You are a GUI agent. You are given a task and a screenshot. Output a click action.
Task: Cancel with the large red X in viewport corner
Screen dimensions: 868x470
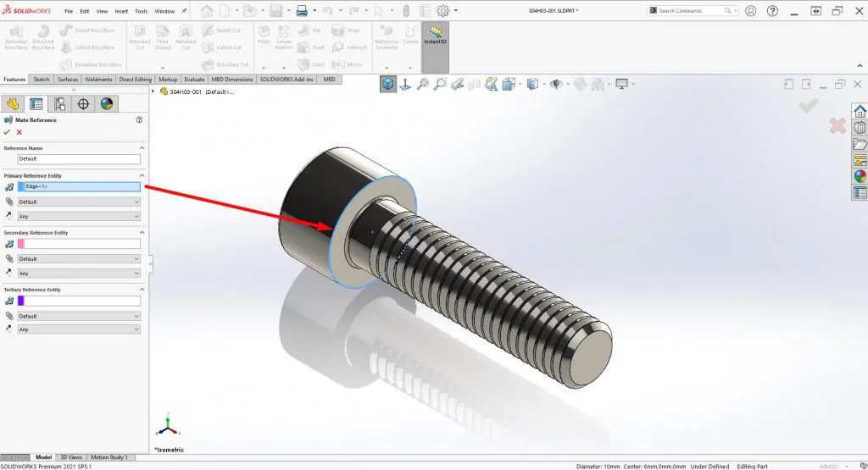coord(837,125)
